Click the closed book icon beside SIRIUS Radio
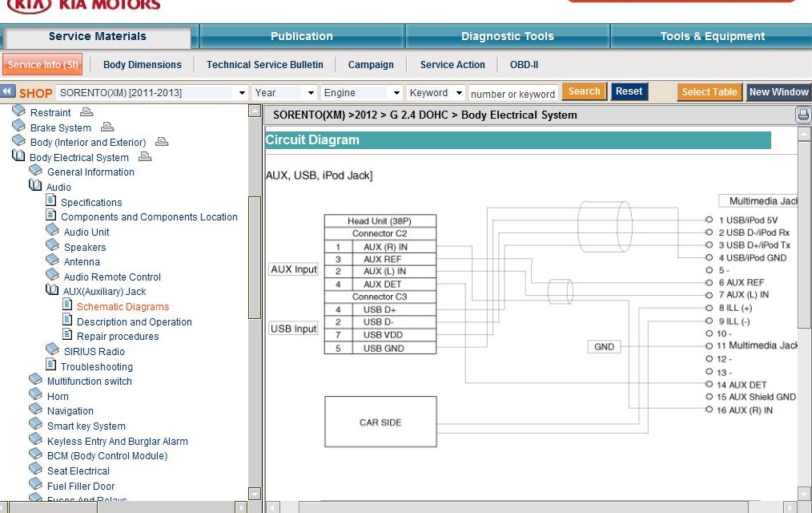812x513 pixels. [x=53, y=350]
